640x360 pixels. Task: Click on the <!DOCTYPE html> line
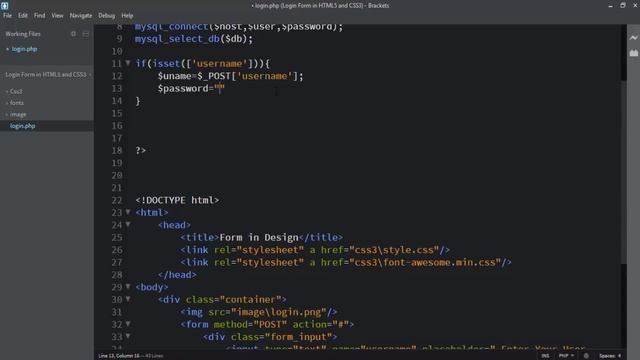177,200
